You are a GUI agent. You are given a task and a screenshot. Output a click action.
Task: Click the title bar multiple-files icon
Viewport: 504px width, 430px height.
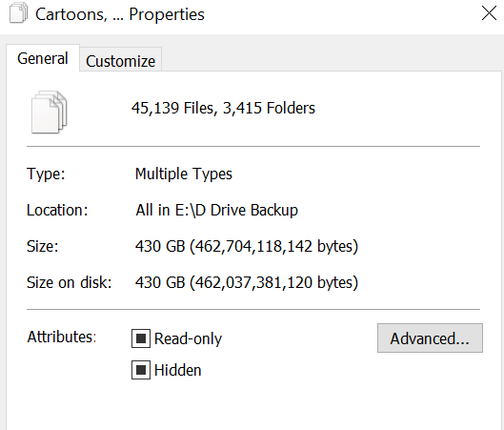pyautogui.click(x=18, y=13)
